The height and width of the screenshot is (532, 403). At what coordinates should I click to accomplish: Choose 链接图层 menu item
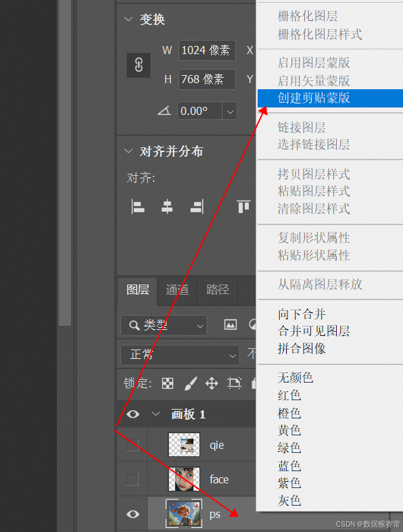302,128
